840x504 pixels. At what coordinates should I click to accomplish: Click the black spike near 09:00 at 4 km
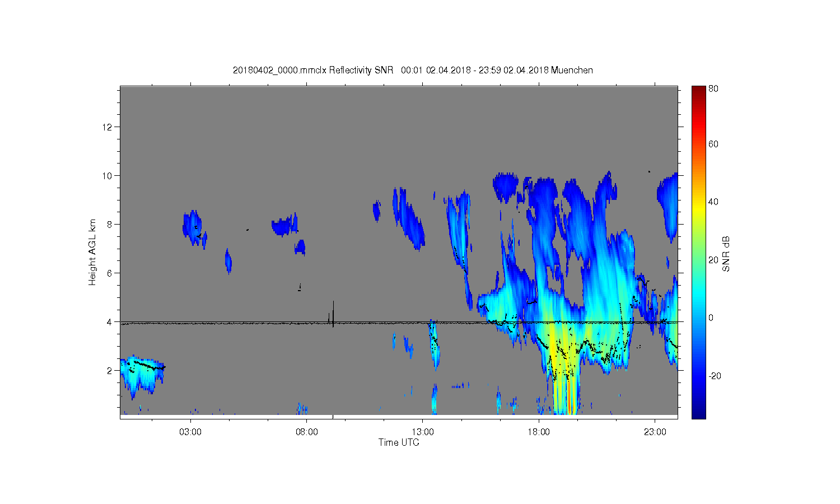tap(333, 314)
